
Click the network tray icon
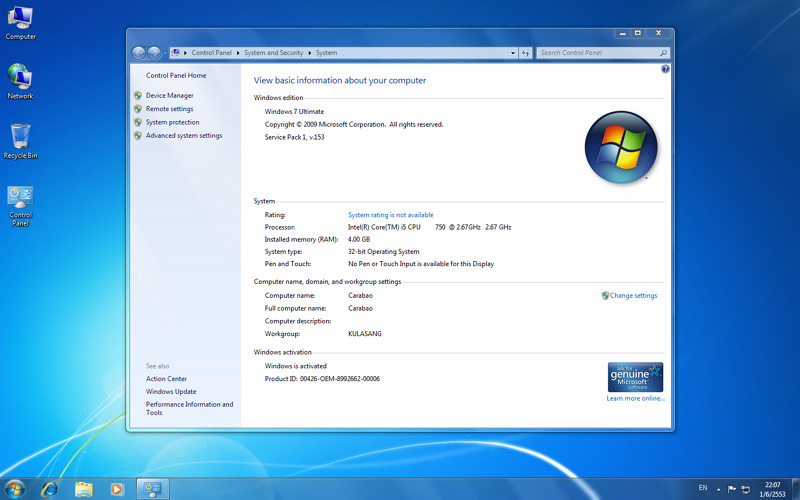coord(745,489)
